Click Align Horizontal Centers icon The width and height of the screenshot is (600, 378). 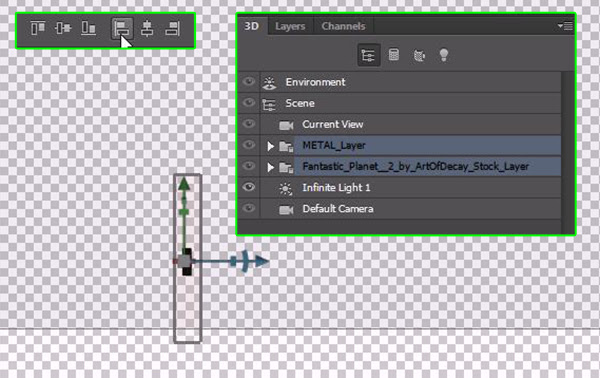coord(147,28)
